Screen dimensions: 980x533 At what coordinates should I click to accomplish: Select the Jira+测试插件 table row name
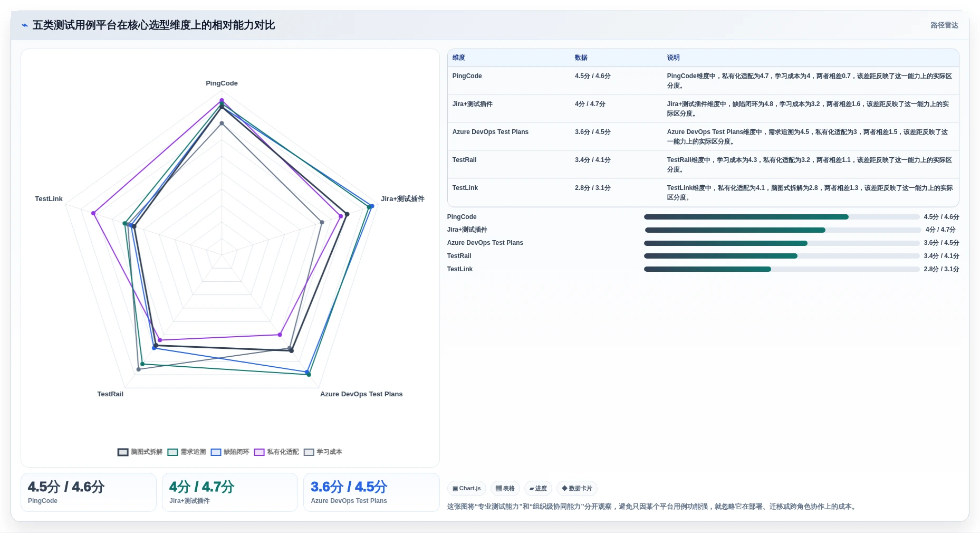[x=472, y=104]
